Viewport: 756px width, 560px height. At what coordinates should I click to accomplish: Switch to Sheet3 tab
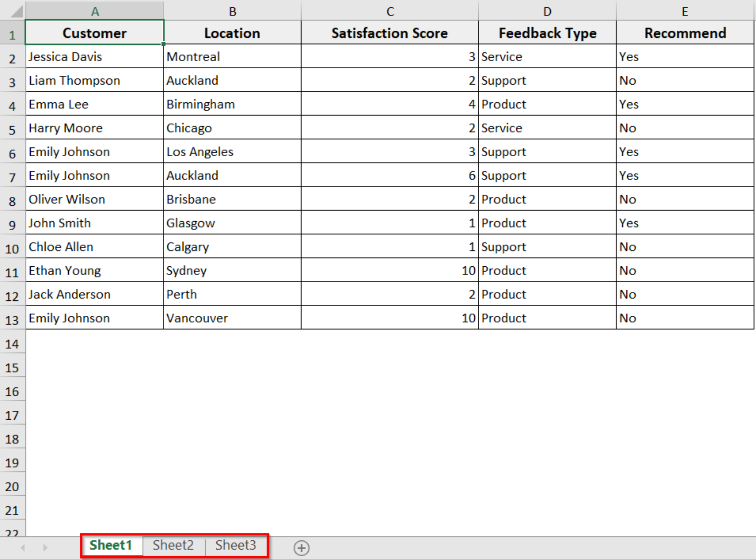(x=236, y=546)
